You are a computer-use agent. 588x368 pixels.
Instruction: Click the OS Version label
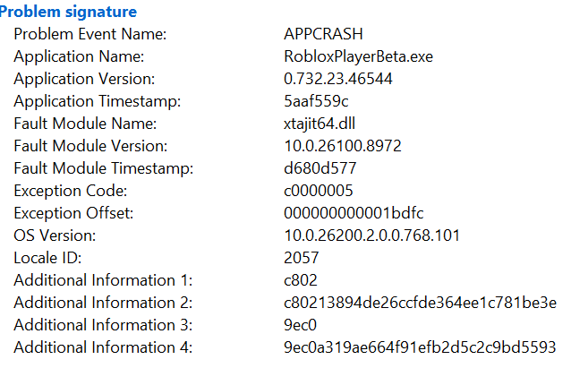(x=55, y=235)
